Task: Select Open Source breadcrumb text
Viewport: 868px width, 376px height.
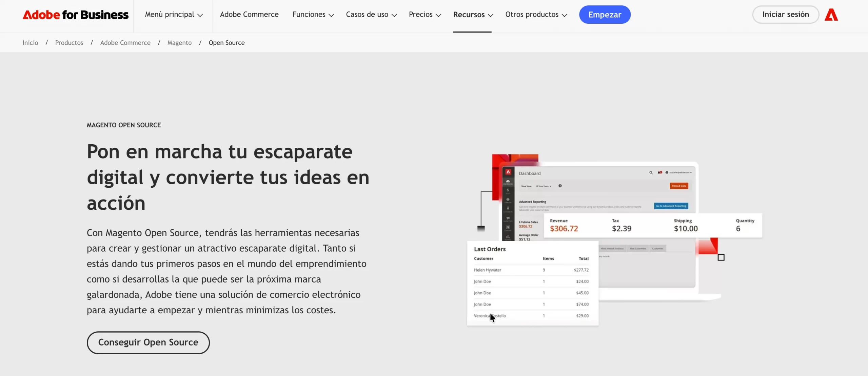Action: pyautogui.click(x=226, y=43)
